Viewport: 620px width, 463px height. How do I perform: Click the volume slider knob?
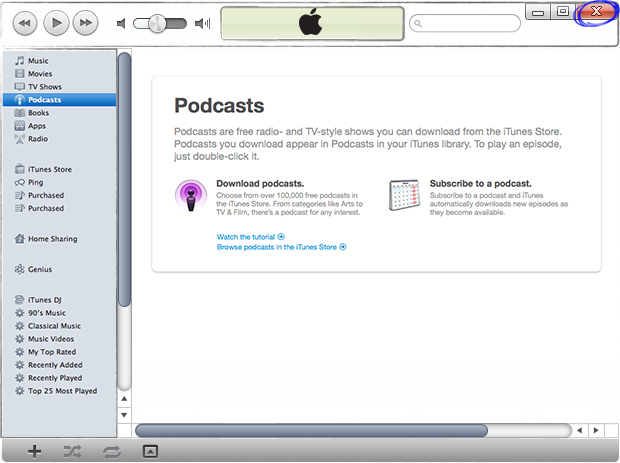pos(157,24)
